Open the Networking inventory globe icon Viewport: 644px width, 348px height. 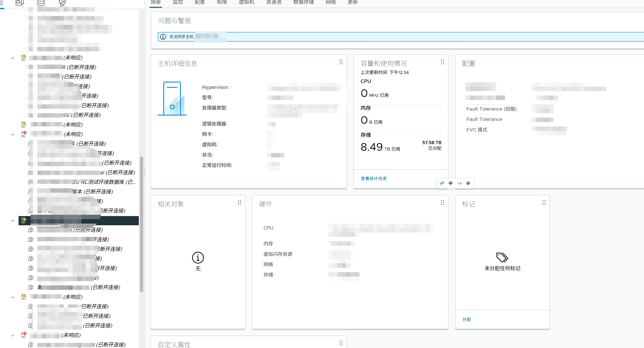[62, 3]
